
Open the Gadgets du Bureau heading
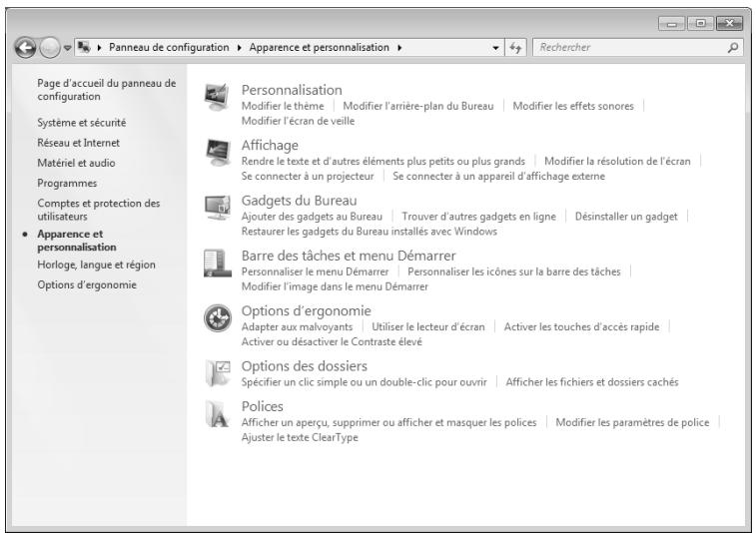click(x=299, y=201)
